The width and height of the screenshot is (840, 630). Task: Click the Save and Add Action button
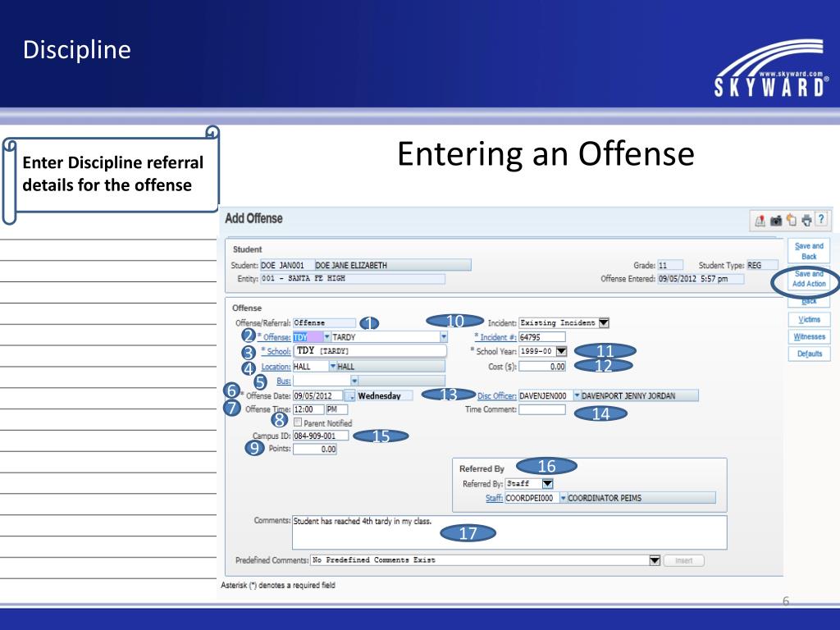(809, 279)
